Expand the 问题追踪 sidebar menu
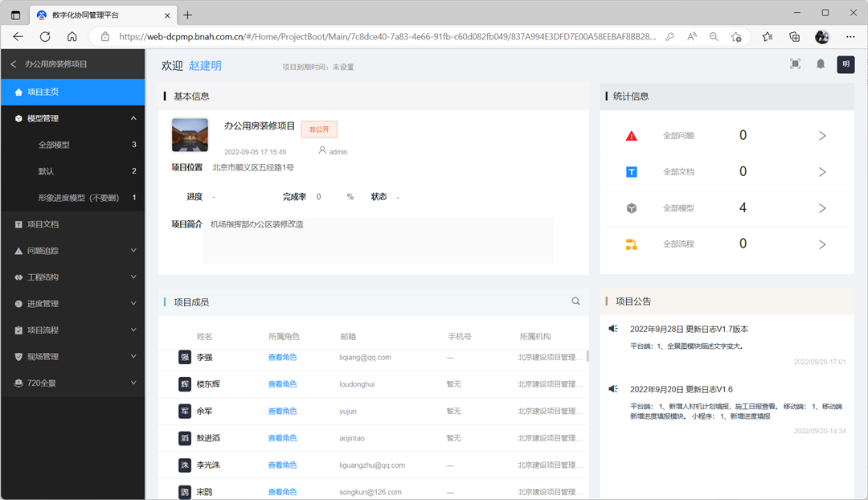The height and width of the screenshot is (500, 868). pos(133,251)
